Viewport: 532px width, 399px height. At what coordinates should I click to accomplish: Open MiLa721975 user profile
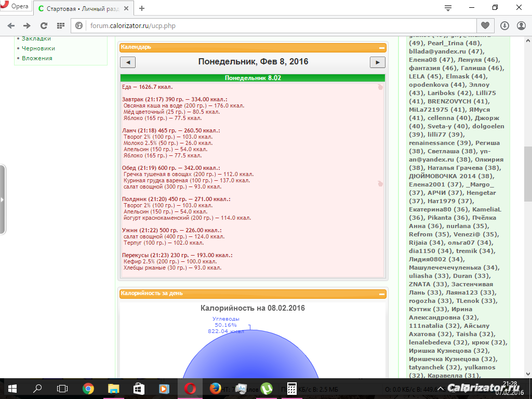pos(428,110)
